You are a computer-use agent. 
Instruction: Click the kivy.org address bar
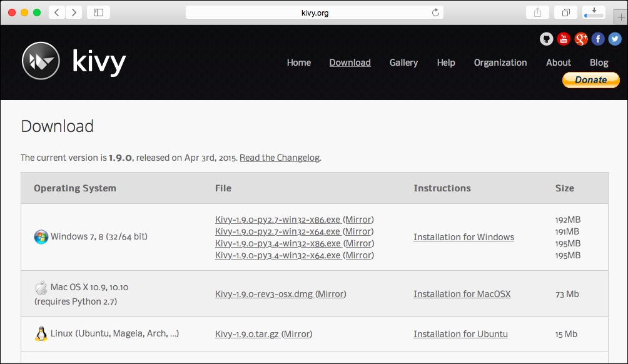[315, 13]
